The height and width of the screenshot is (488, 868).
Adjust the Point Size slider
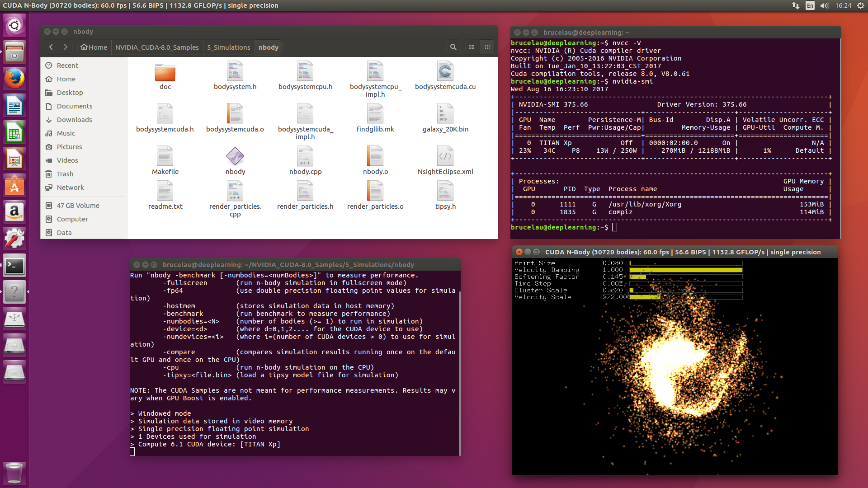click(x=686, y=263)
